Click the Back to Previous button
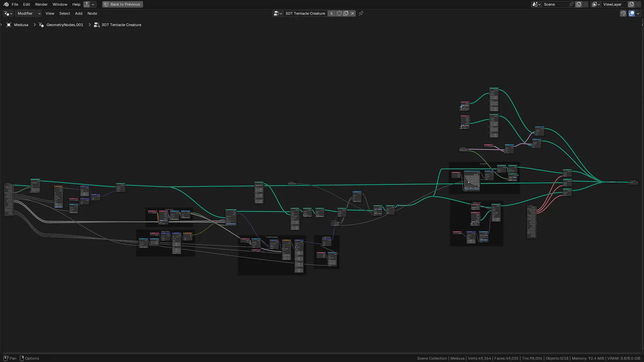 [x=122, y=4]
